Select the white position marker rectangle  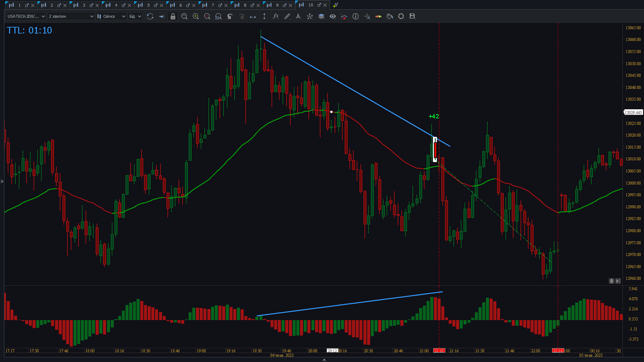point(435,149)
